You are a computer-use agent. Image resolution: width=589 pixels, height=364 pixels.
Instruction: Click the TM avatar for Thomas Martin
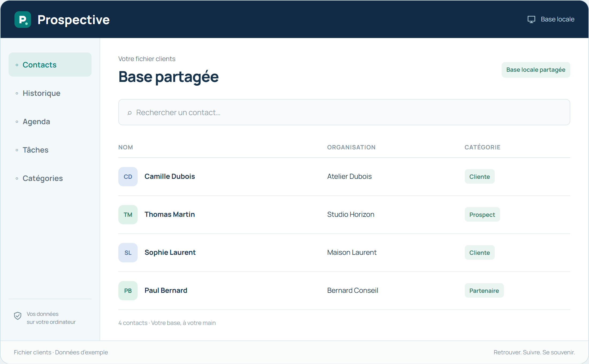(x=128, y=215)
